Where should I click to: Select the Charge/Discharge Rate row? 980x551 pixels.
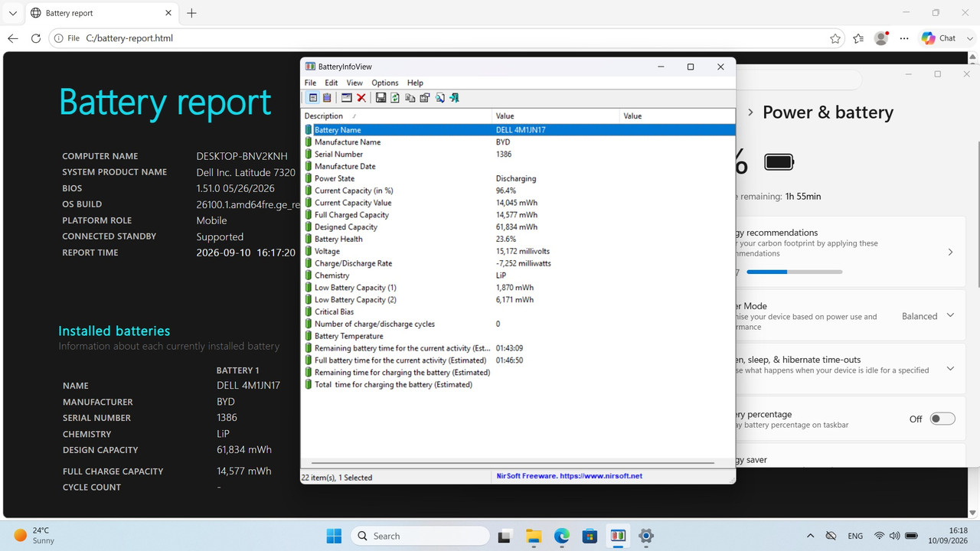coord(518,263)
